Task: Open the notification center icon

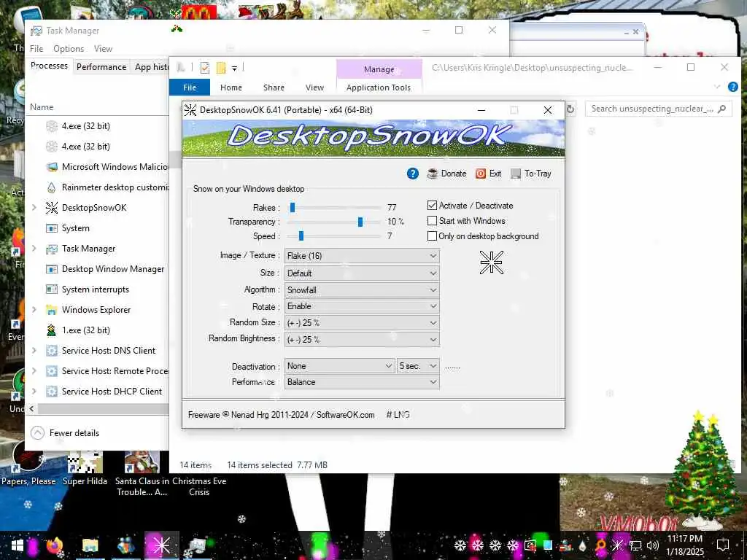Action: [x=723, y=545]
